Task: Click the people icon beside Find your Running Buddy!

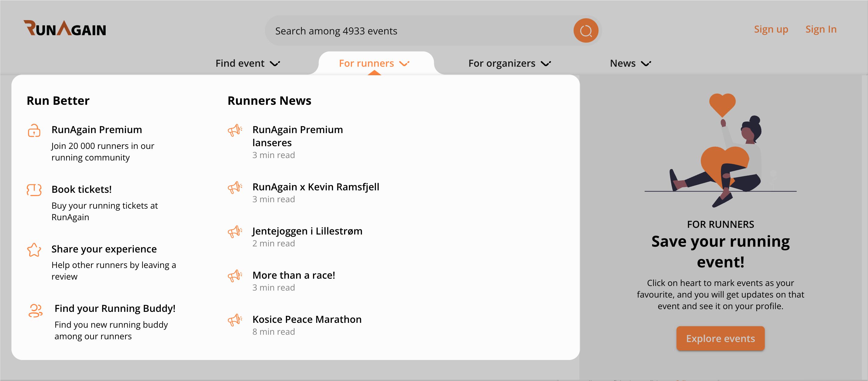Action: coord(35,311)
